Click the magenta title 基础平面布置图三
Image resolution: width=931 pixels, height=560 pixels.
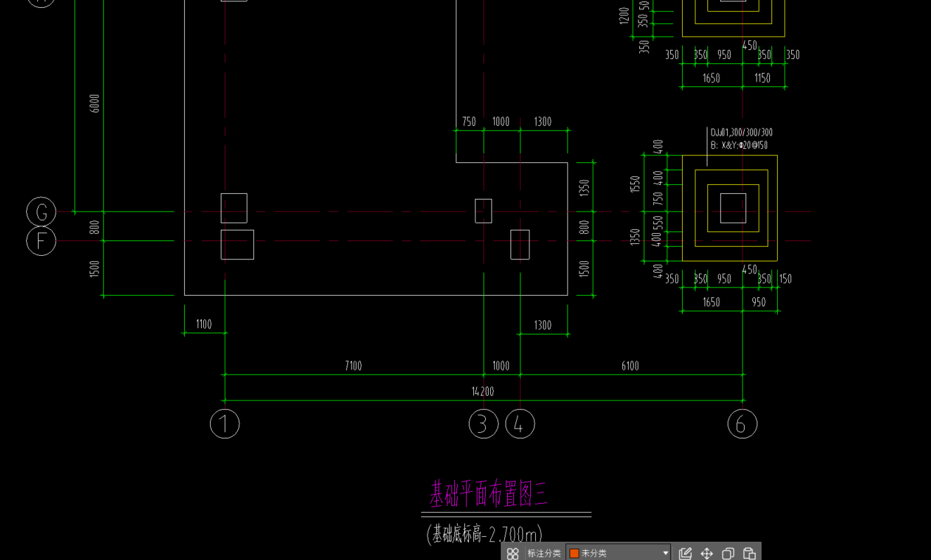[x=489, y=494]
